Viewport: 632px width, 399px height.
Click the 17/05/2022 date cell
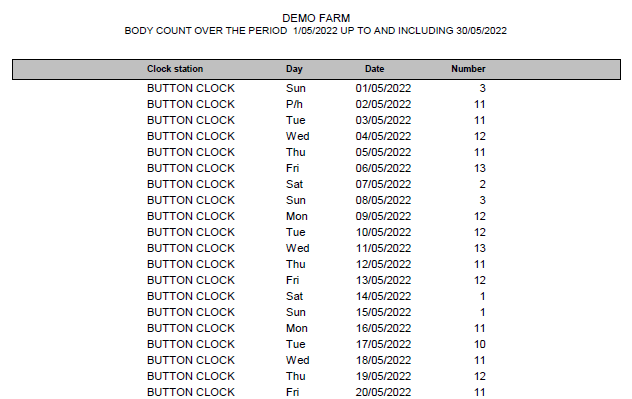coord(383,344)
